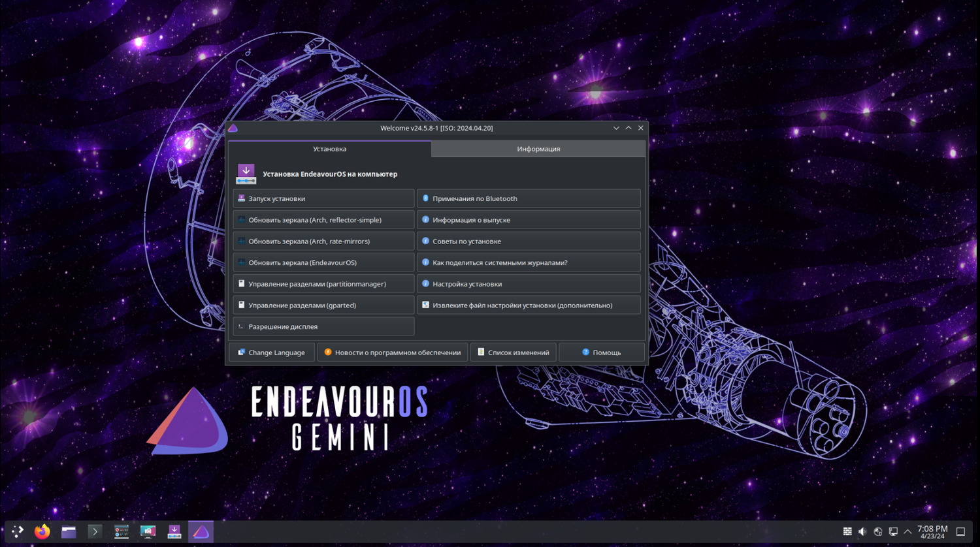Click Извлеките файл настройки установки (дополнительно)
The width and height of the screenshot is (980, 547).
[x=529, y=305]
